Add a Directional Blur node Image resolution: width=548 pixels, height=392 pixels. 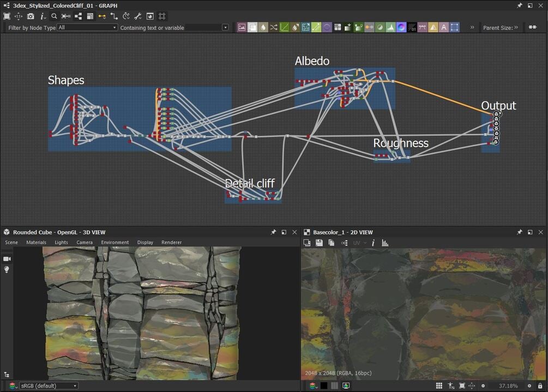tap(295, 27)
